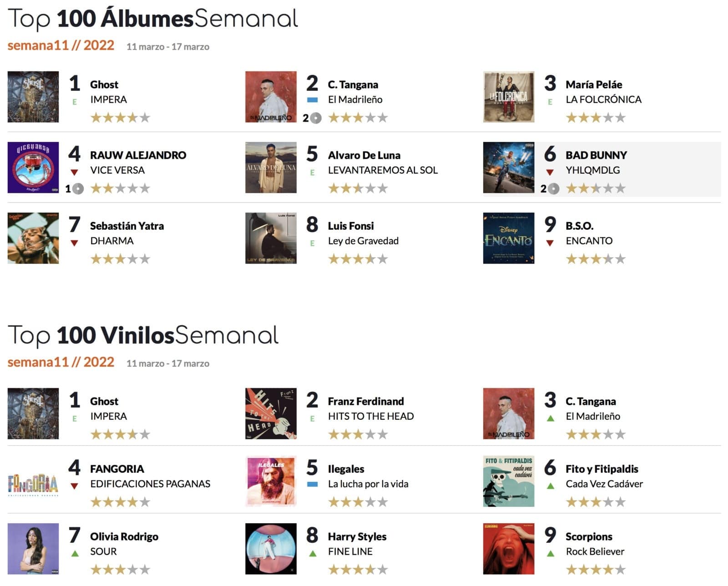Click the Top 100 Vinilos Semanal heading

143,336
